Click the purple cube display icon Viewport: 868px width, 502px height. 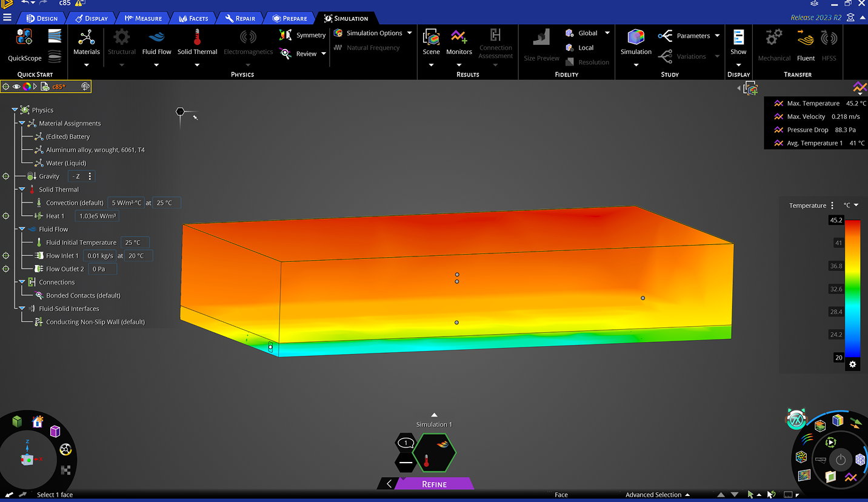coord(55,431)
